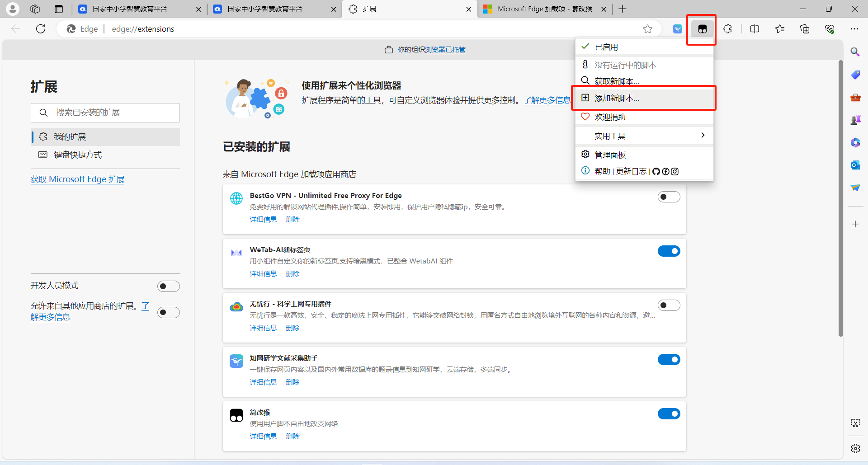868x465 pixels.
Task: Enable 无忧行 extension toggle
Action: coord(669,305)
